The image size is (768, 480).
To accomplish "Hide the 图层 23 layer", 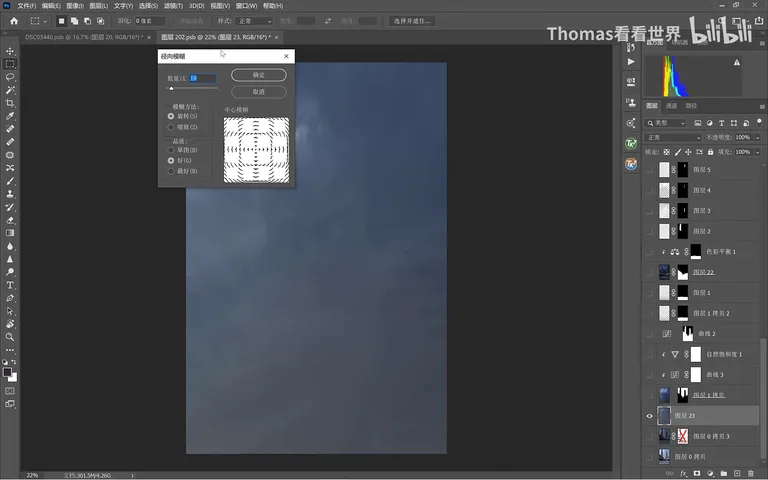I will tap(649, 416).
